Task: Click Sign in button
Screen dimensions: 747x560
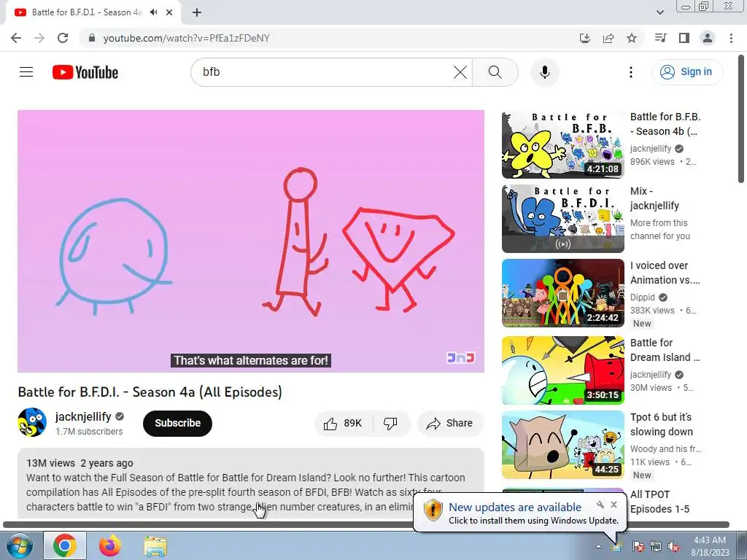Action: 686,72
